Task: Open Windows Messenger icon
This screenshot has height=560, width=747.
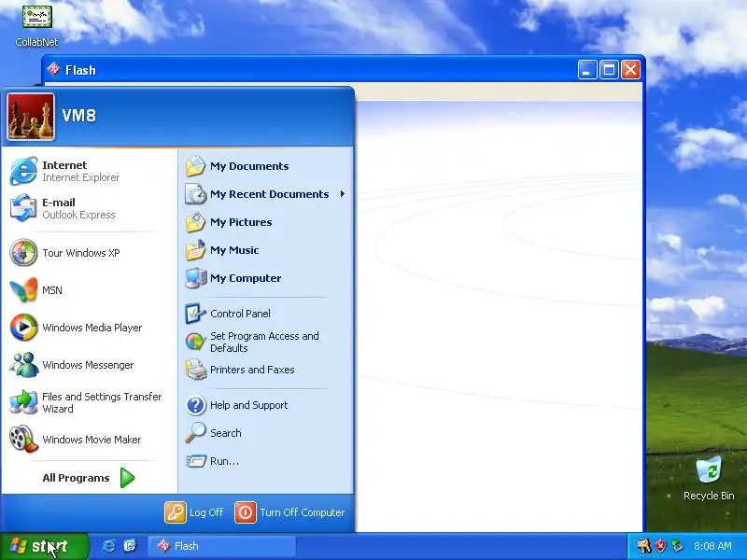Action: click(x=24, y=365)
